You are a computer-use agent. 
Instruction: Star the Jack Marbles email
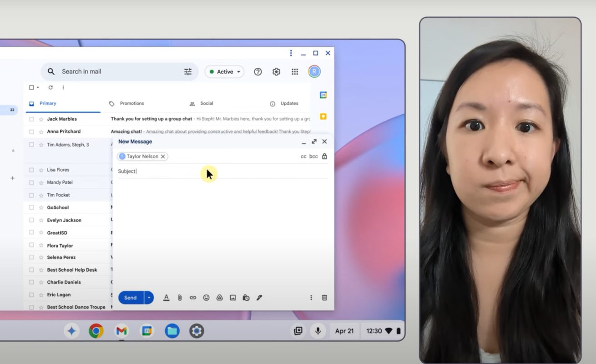point(41,119)
